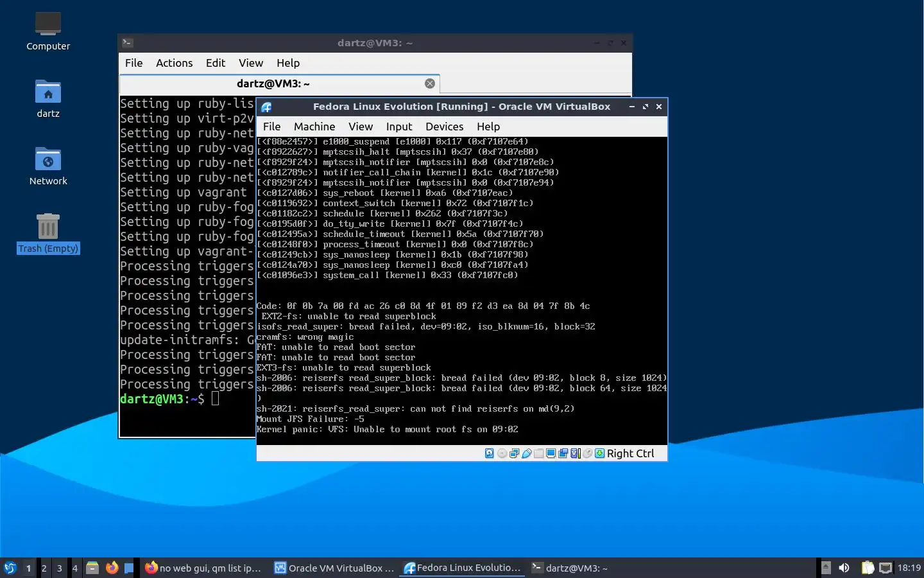Screen dimensions: 924x578
Task: Click the USB devices icon in VirtualBox
Action: click(527, 453)
